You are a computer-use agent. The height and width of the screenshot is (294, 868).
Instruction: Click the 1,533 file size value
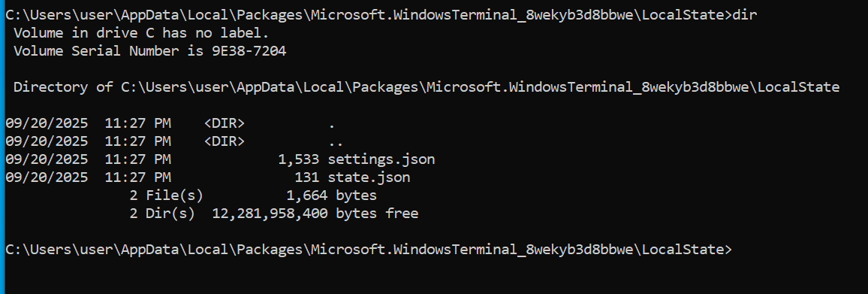coord(298,159)
